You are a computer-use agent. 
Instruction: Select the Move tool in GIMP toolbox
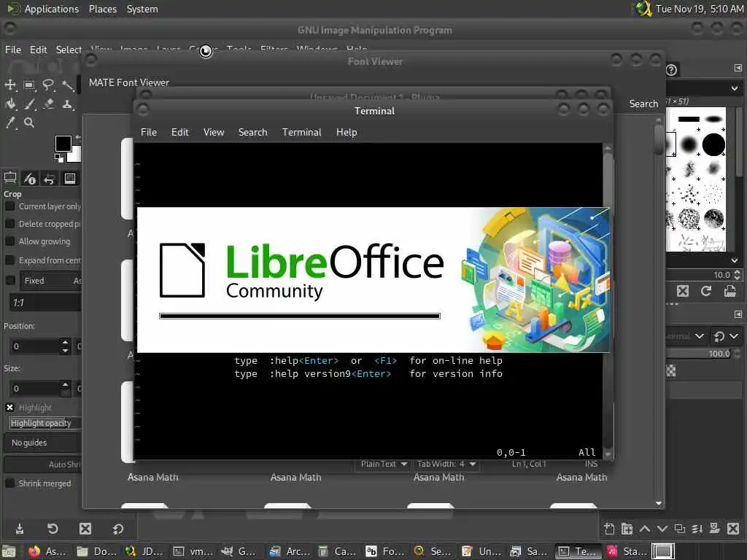point(10,85)
